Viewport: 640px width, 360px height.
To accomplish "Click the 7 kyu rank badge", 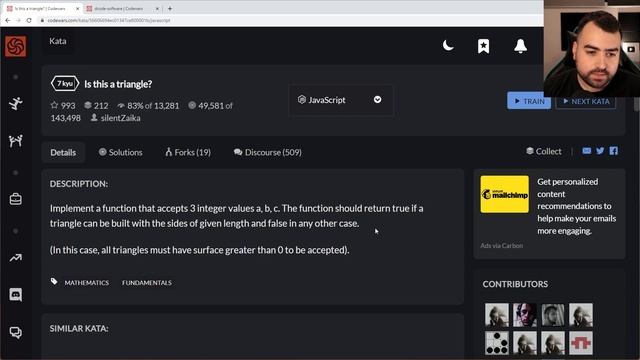I will point(65,84).
